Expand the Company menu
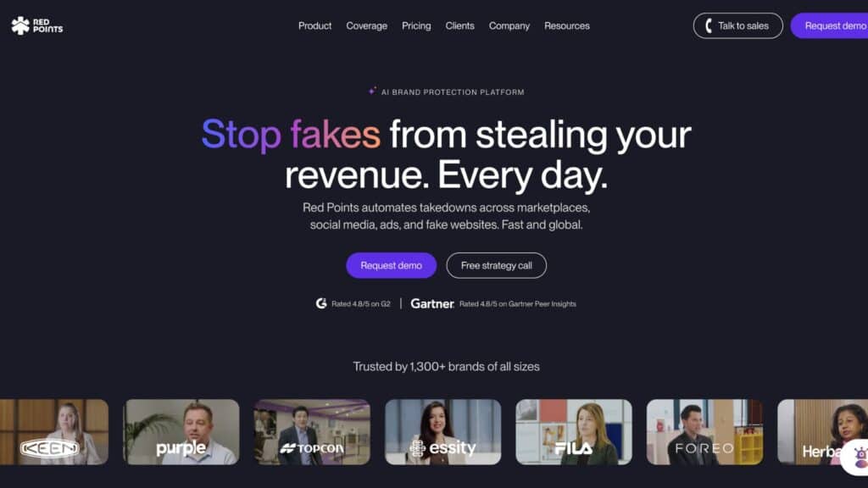The height and width of the screenshot is (488, 868). (x=509, y=26)
